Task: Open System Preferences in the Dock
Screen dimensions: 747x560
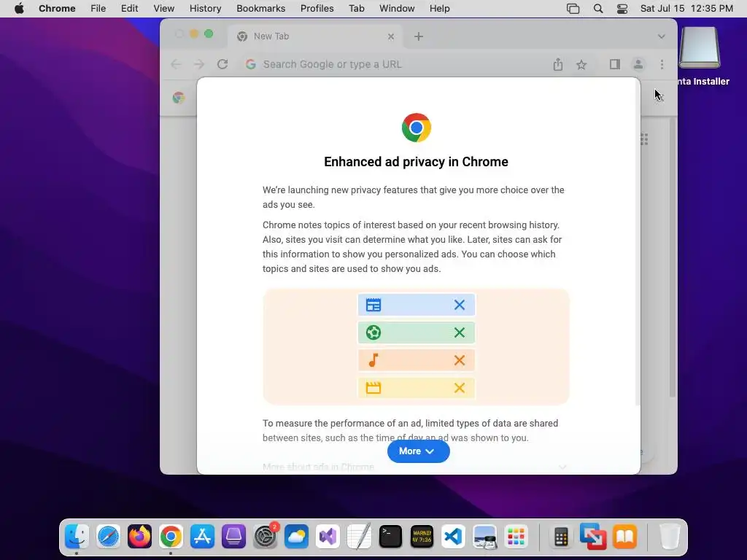Action: [x=265, y=537]
